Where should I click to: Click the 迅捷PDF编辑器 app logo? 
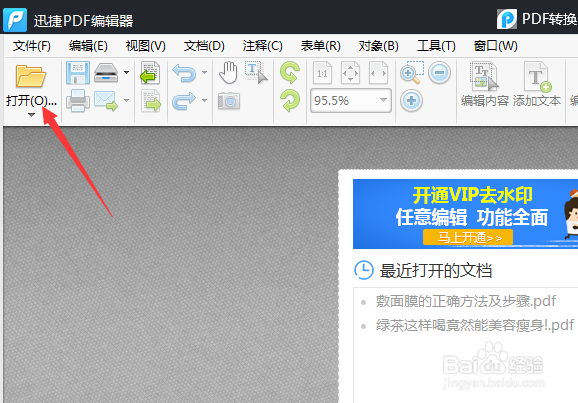[15, 20]
